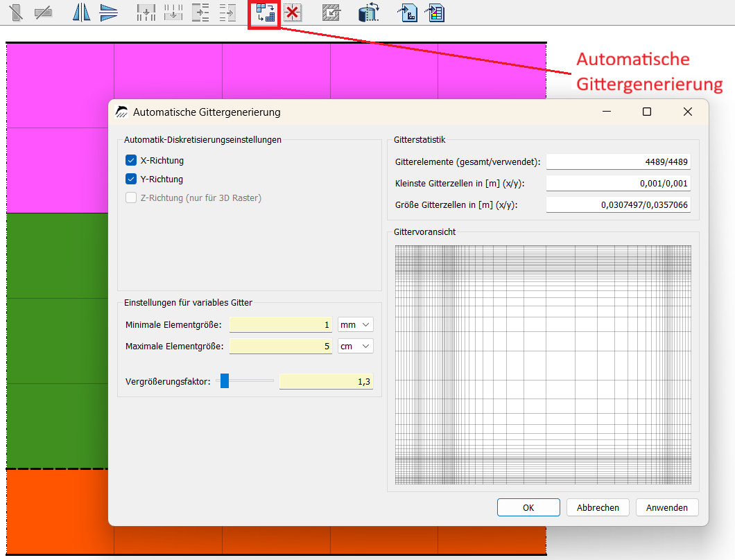The width and height of the screenshot is (735, 560).
Task: Maximize the Automatische Gittergenerierung dialog
Action: tap(647, 112)
